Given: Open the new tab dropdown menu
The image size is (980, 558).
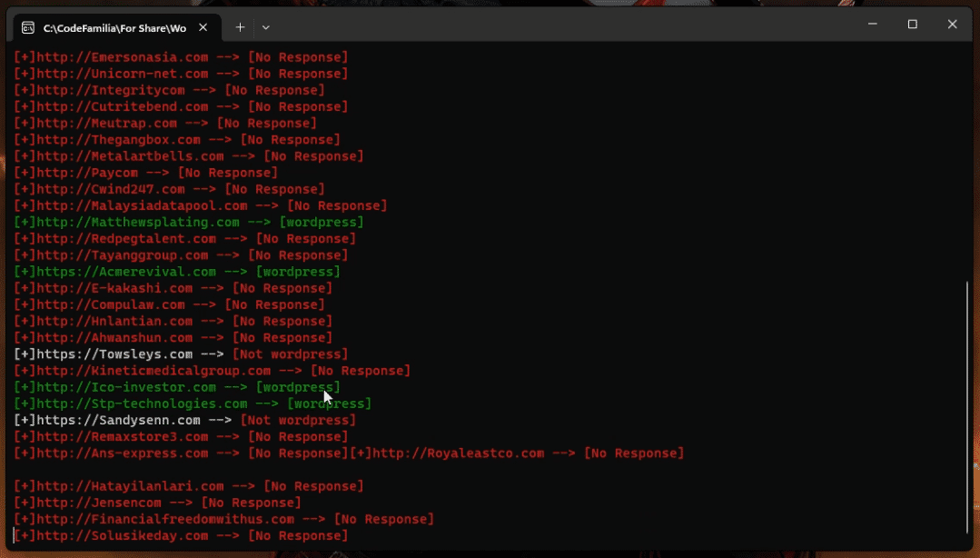Looking at the screenshot, I should click(265, 27).
